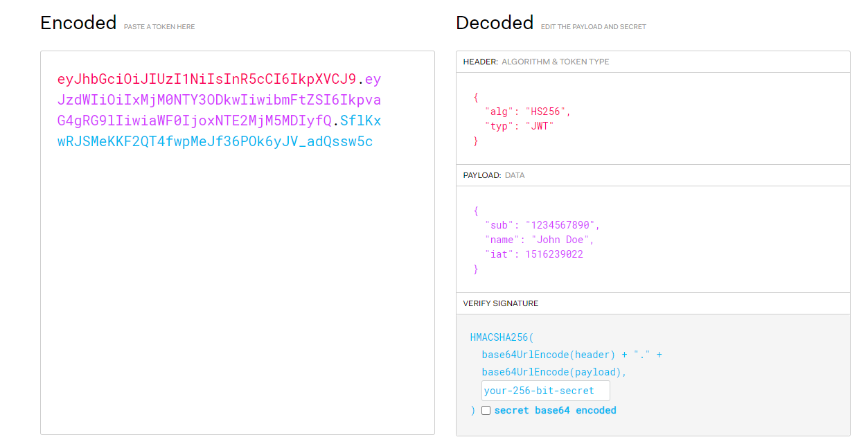Select the PAYLOAD: DATA section label
868x444 pixels.
(494, 175)
